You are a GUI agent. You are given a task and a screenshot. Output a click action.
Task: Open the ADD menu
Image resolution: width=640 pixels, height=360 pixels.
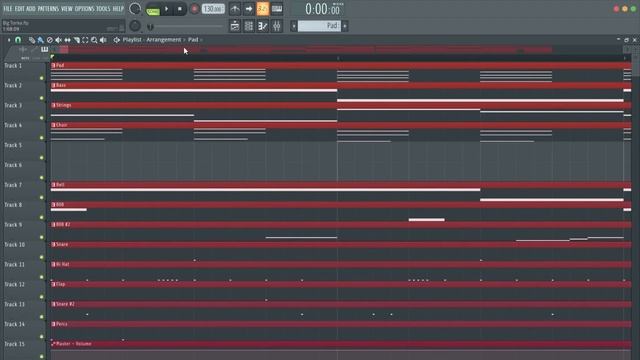tap(31, 9)
